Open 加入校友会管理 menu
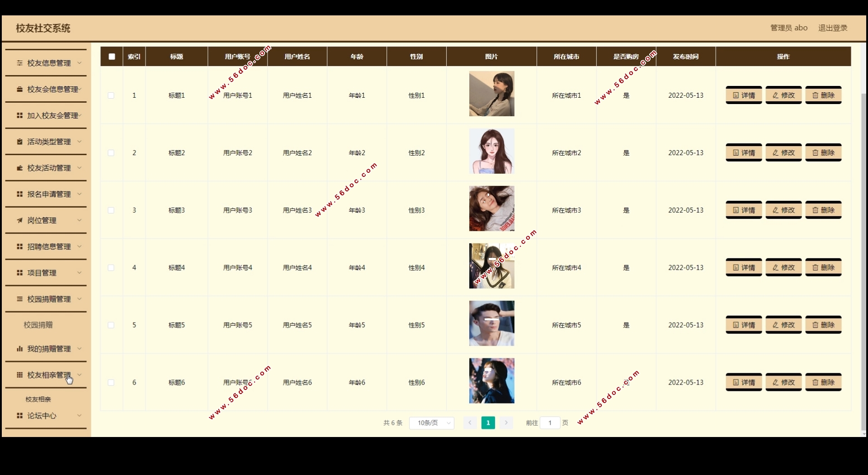Image resolution: width=868 pixels, height=475 pixels. 46,116
